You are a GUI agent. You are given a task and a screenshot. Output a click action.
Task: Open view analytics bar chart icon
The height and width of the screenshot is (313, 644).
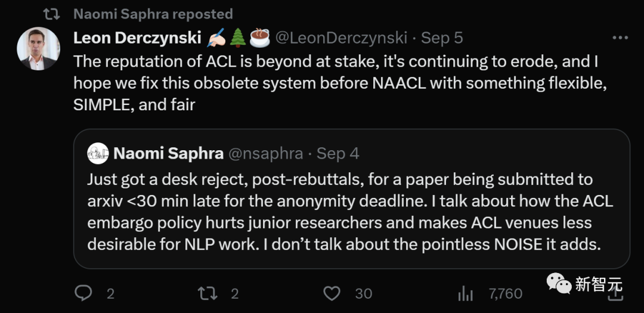click(x=465, y=293)
